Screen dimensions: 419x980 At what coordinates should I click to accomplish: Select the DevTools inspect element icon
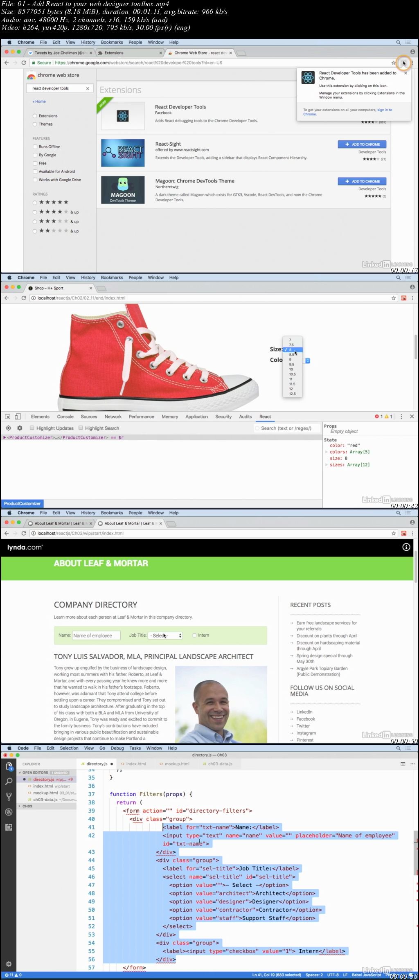[7, 417]
